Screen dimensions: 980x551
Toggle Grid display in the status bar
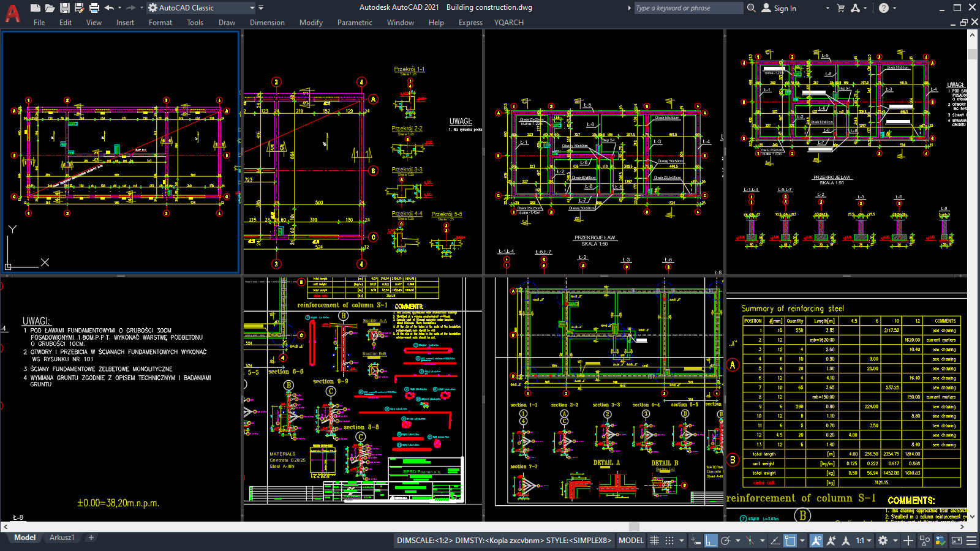pos(655,541)
